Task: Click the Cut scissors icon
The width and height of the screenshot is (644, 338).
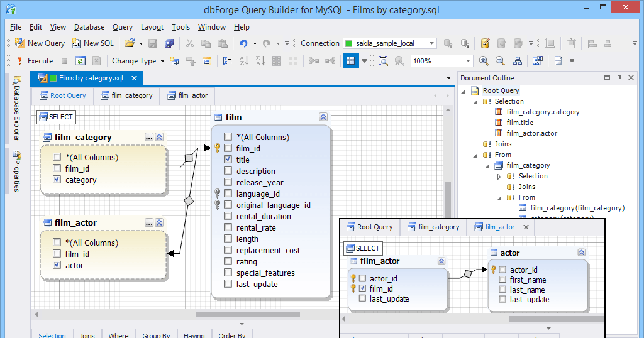Action: click(x=189, y=43)
